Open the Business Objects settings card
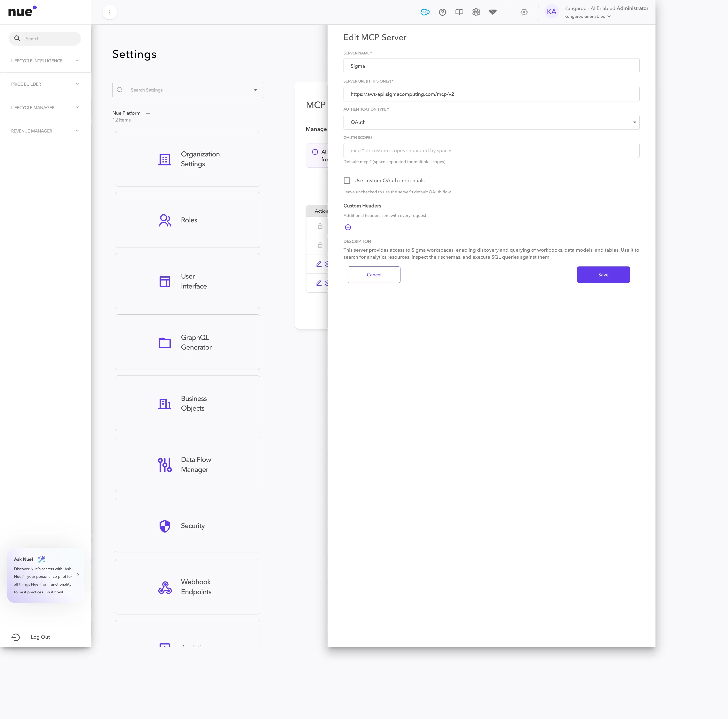This screenshot has height=719, width=728. click(187, 403)
